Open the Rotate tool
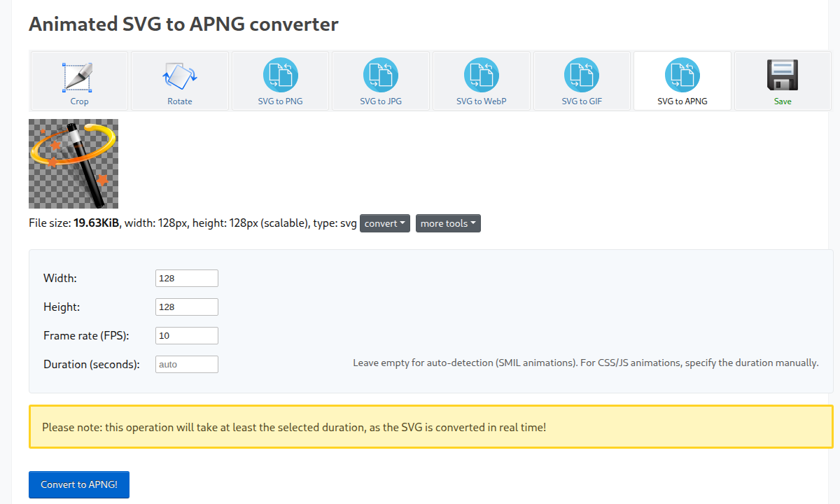Image resolution: width=840 pixels, height=504 pixels. tap(180, 81)
